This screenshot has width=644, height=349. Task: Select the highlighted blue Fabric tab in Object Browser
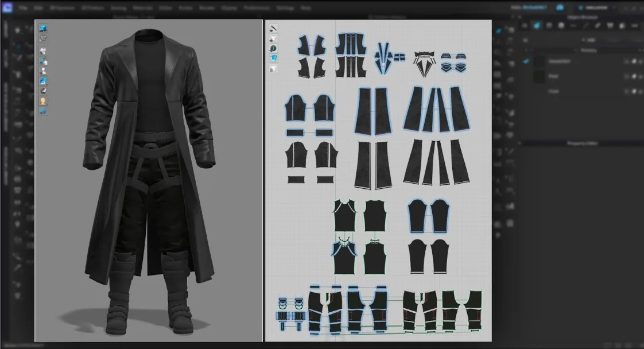(x=537, y=25)
